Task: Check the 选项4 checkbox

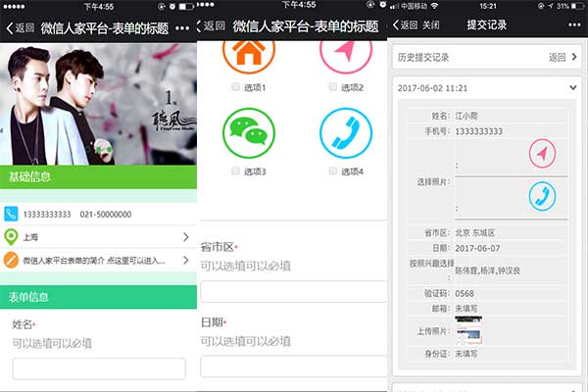Action: [x=332, y=171]
